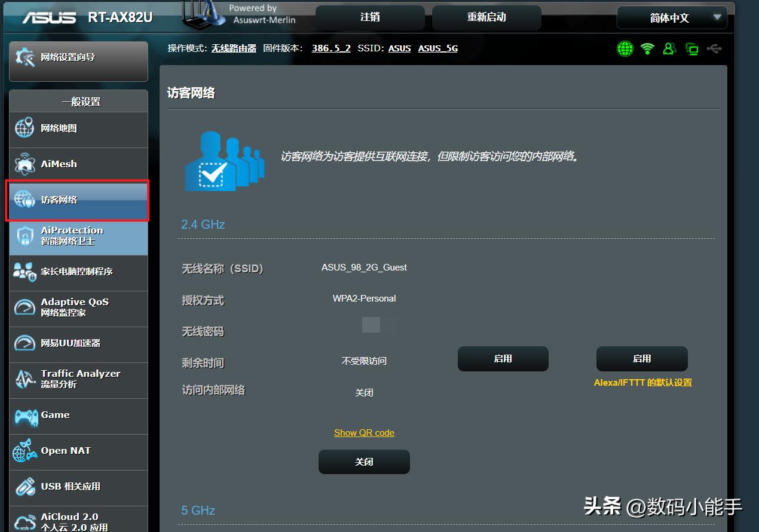Image resolution: width=759 pixels, height=532 pixels.
Task: Click the AiProtection shield icon
Action: (x=26, y=236)
